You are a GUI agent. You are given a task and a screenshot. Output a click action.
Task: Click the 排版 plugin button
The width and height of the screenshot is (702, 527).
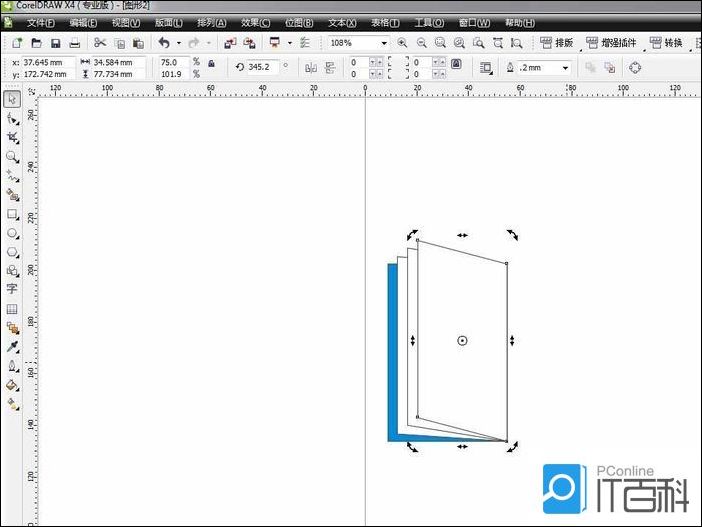coord(556,43)
